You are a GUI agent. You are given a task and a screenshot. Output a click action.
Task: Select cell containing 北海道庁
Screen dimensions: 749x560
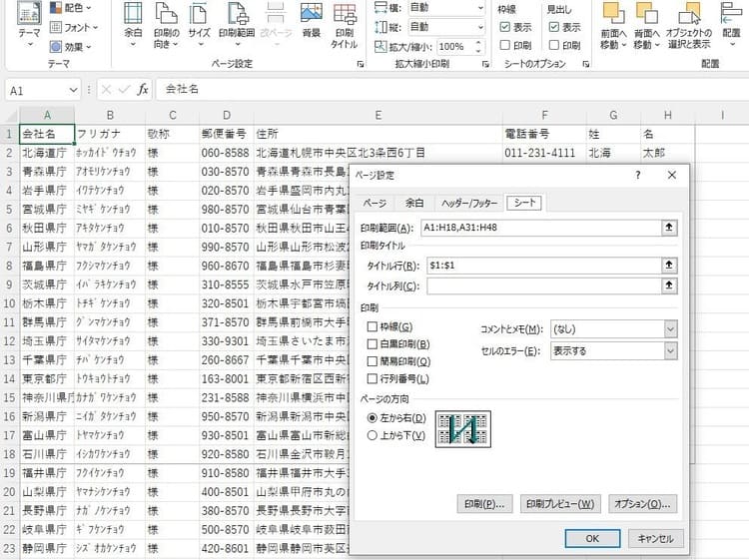click(x=47, y=153)
